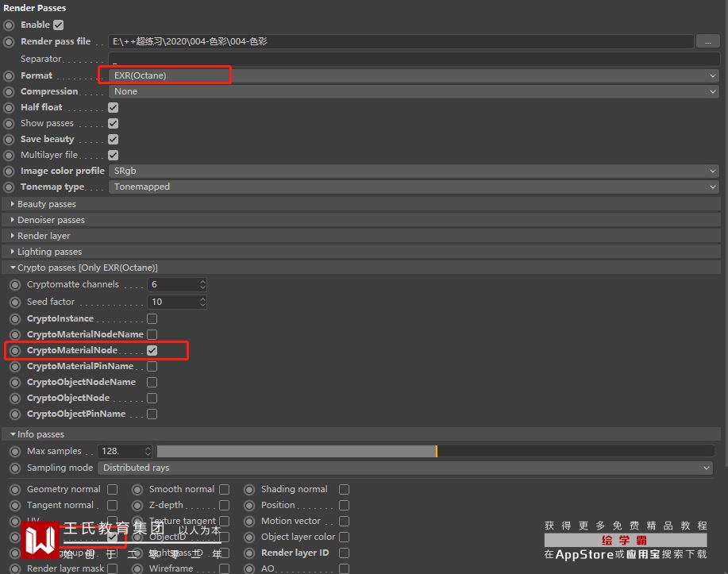The width and height of the screenshot is (728, 574).
Task: Open the Format dropdown showing EXR(Octane)
Action: (x=414, y=75)
